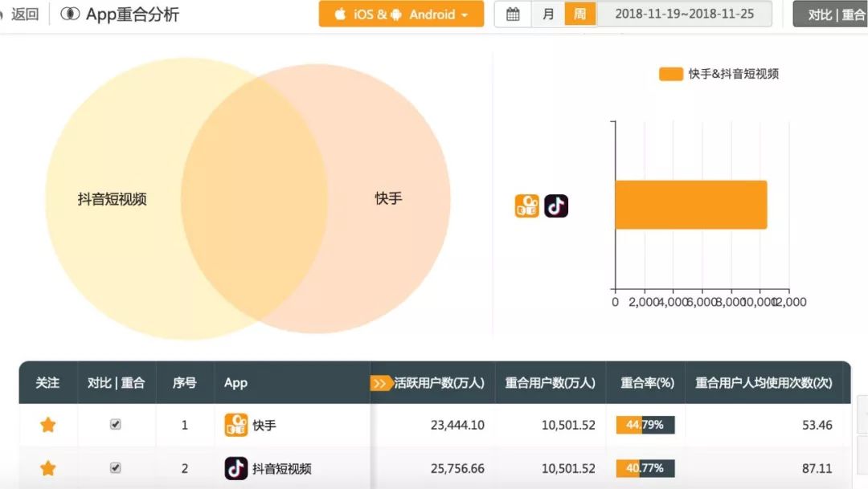Click the 对比 | 重合 button at top
The height and width of the screenshot is (489, 868).
point(832,14)
